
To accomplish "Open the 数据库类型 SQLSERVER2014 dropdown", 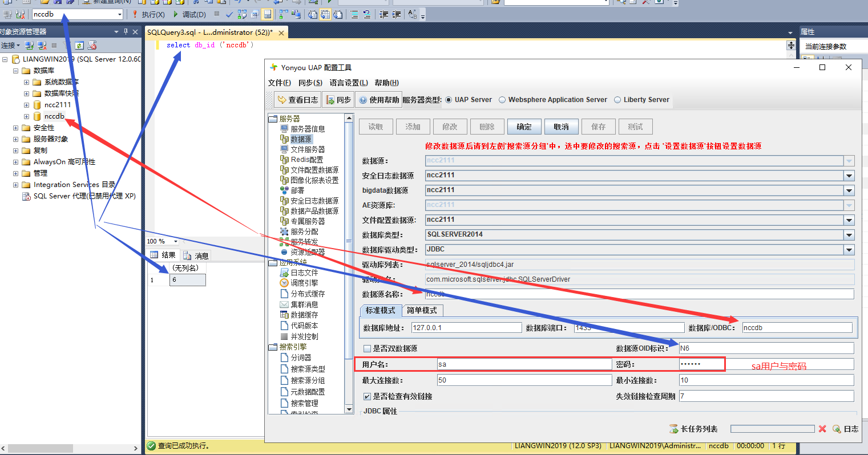I will pyautogui.click(x=849, y=235).
